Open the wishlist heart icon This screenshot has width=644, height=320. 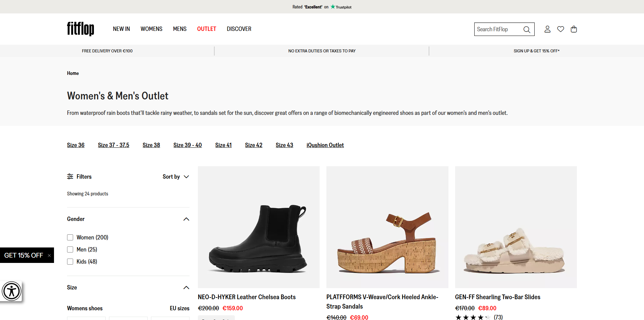coord(560,29)
